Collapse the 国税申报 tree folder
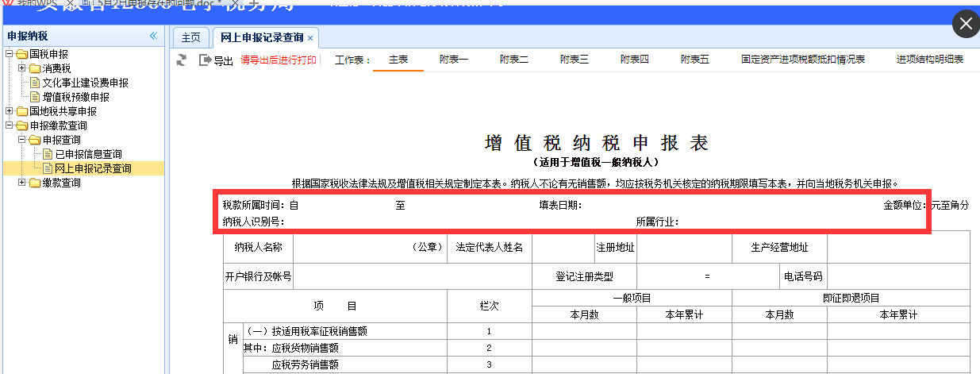 [10, 54]
